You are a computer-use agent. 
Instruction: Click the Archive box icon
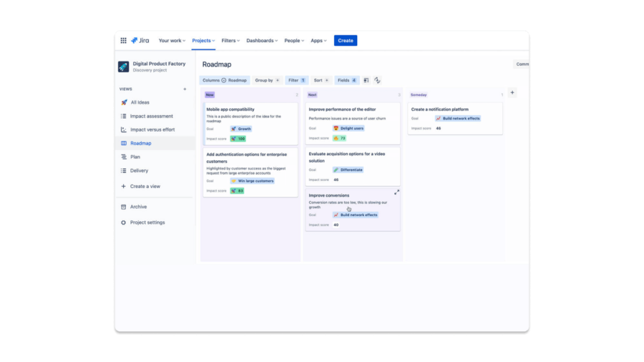pyautogui.click(x=123, y=207)
